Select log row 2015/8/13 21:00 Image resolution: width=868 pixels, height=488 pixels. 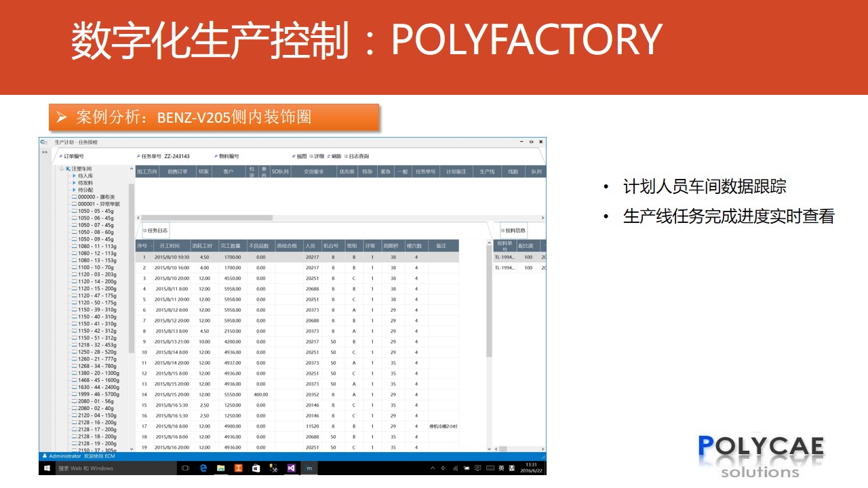pyautogui.click(x=296, y=342)
